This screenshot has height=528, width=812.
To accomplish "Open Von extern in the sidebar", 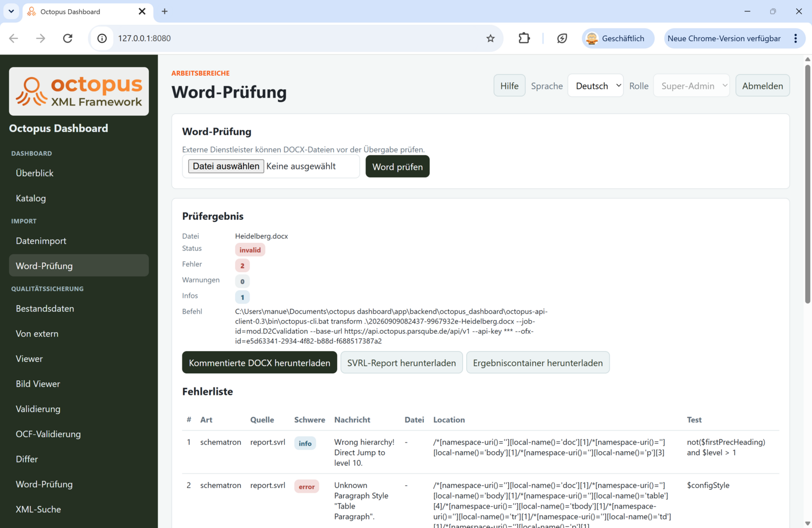I will (x=79, y=334).
